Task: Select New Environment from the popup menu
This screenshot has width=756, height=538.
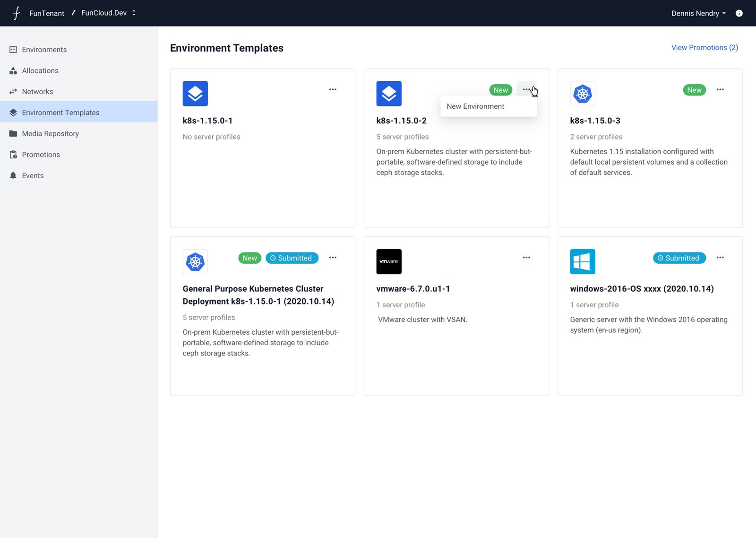Action: click(475, 106)
